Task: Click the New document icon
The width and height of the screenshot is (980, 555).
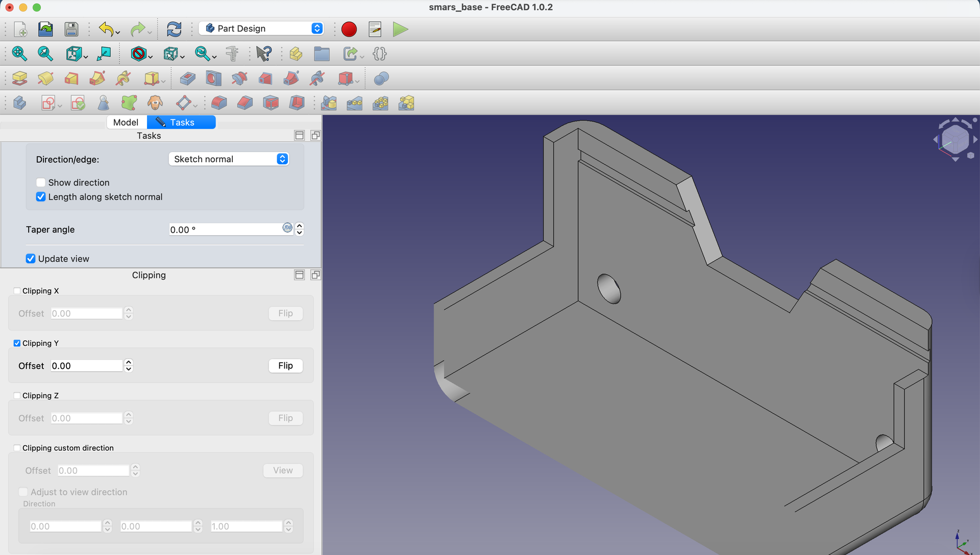Action: click(x=20, y=29)
